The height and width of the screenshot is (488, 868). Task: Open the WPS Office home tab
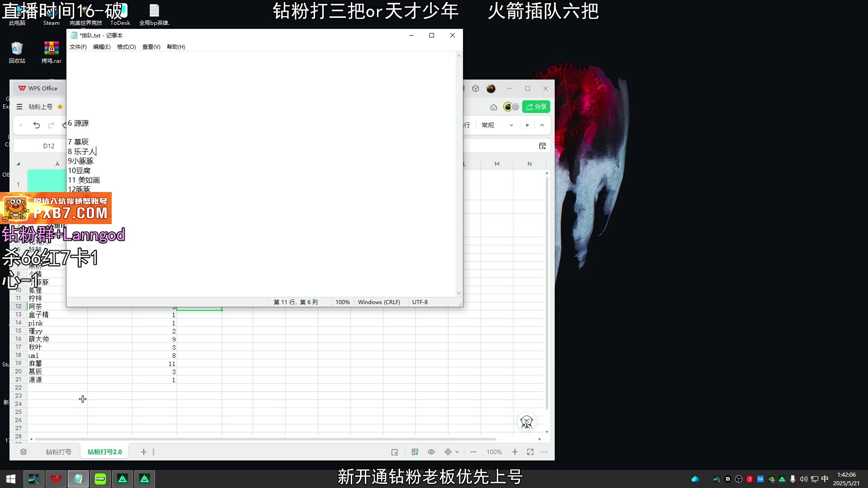click(38, 89)
